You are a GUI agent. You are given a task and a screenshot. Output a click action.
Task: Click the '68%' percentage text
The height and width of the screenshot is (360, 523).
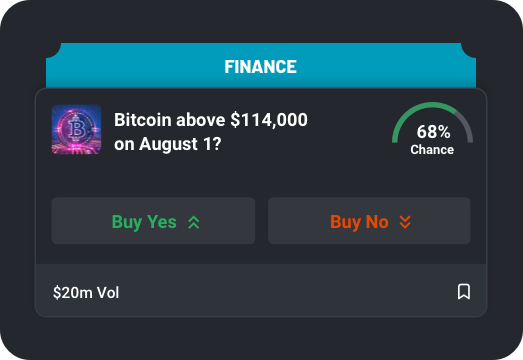(x=434, y=132)
